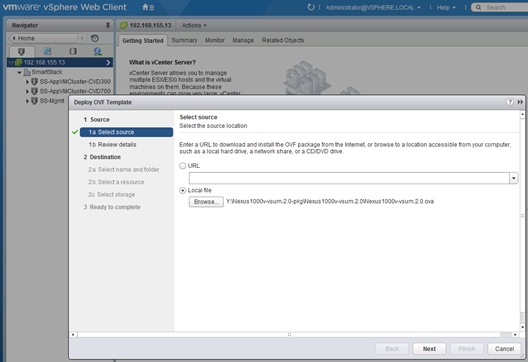Click the Nexus1000v-vsum.2.0.ova file path text
Viewport: 528px width, 362px height.
[330, 202]
